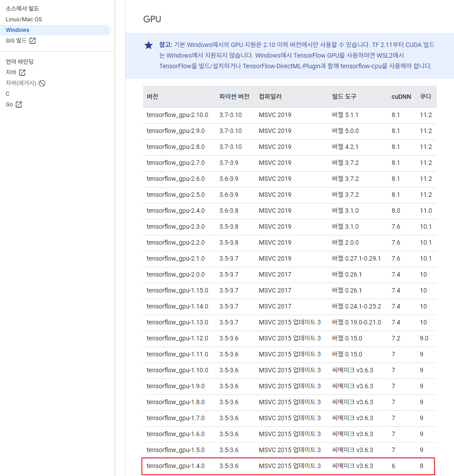
Task: Select the Windows sidebar item
Action: pyautogui.click(x=55, y=30)
